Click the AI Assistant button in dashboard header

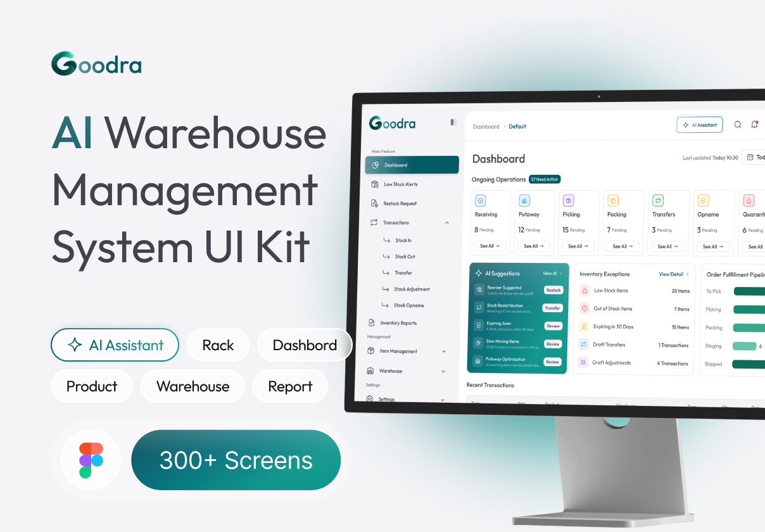700,125
